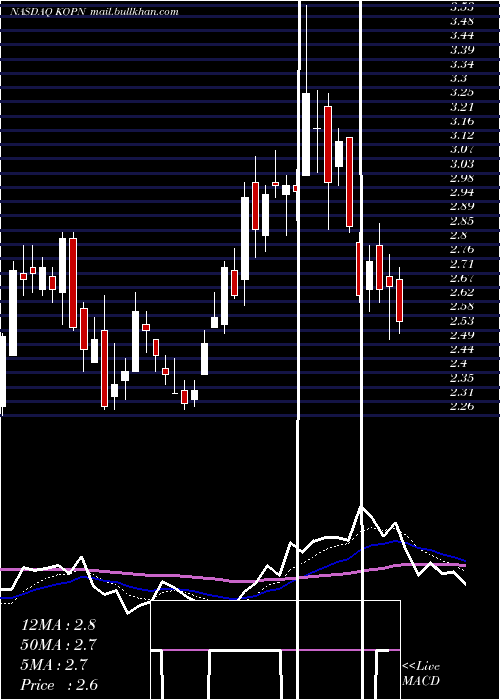
Task: Click the MACD label
Action: pyautogui.click(x=421, y=681)
